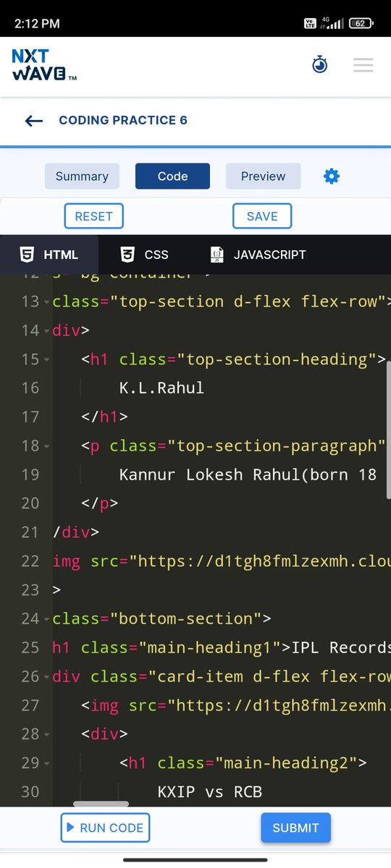Click the closing </p> tag on line 20

coord(100,503)
